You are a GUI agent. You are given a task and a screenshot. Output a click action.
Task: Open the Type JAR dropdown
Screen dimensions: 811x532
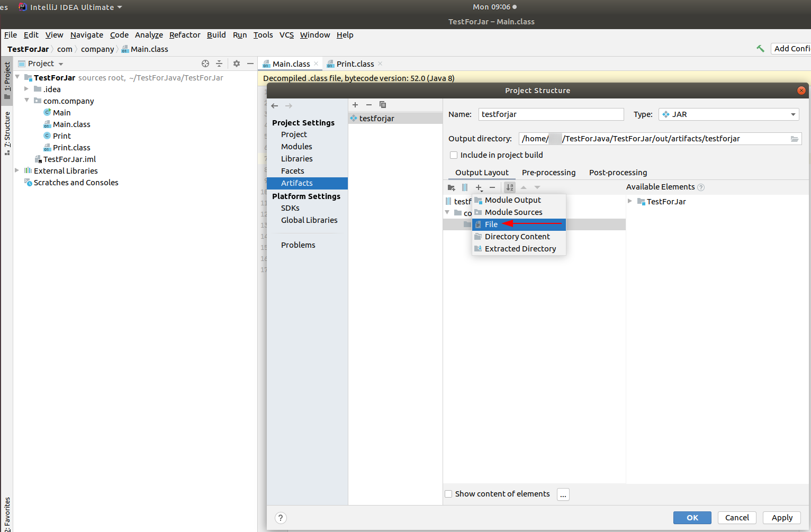728,114
